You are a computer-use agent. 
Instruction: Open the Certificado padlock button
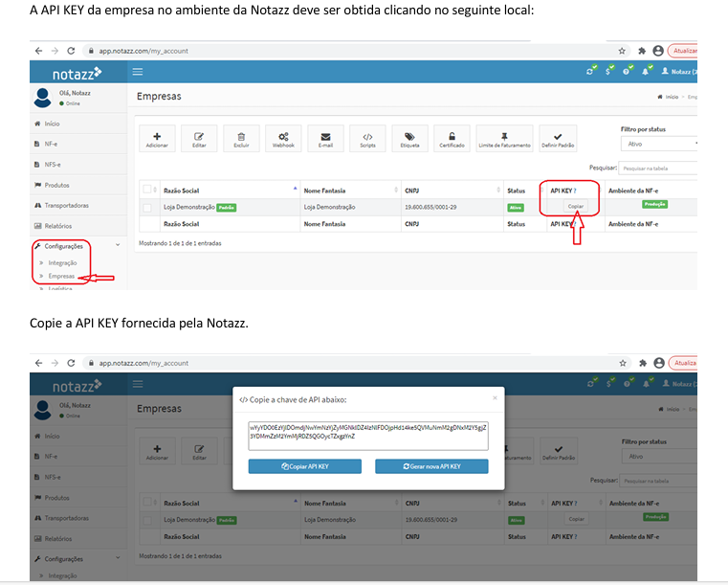(x=452, y=139)
